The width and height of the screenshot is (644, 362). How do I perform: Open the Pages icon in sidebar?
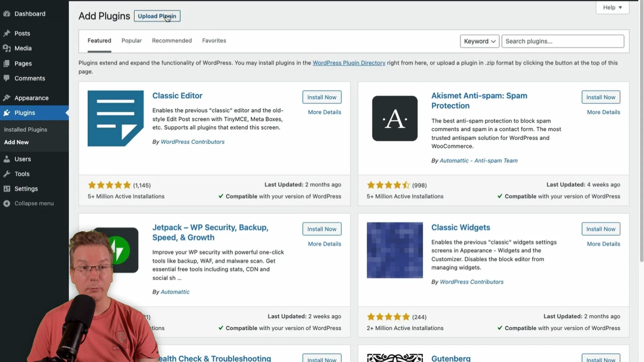pyautogui.click(x=7, y=63)
